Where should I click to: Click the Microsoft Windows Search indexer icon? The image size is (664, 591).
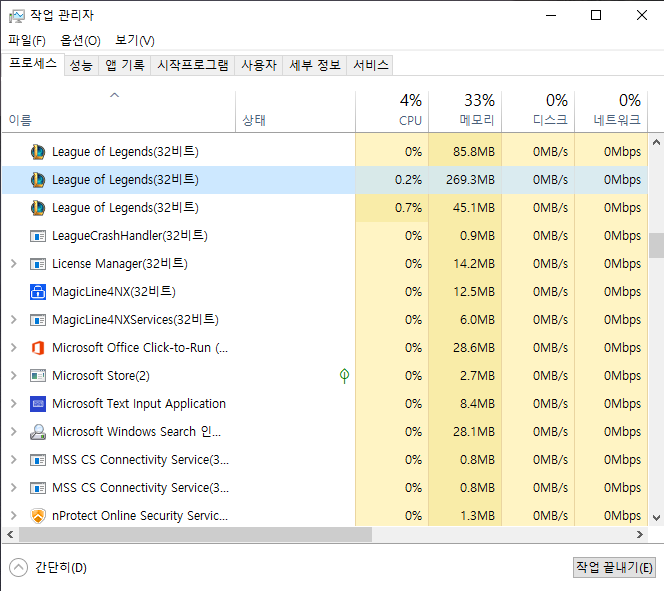tap(38, 431)
